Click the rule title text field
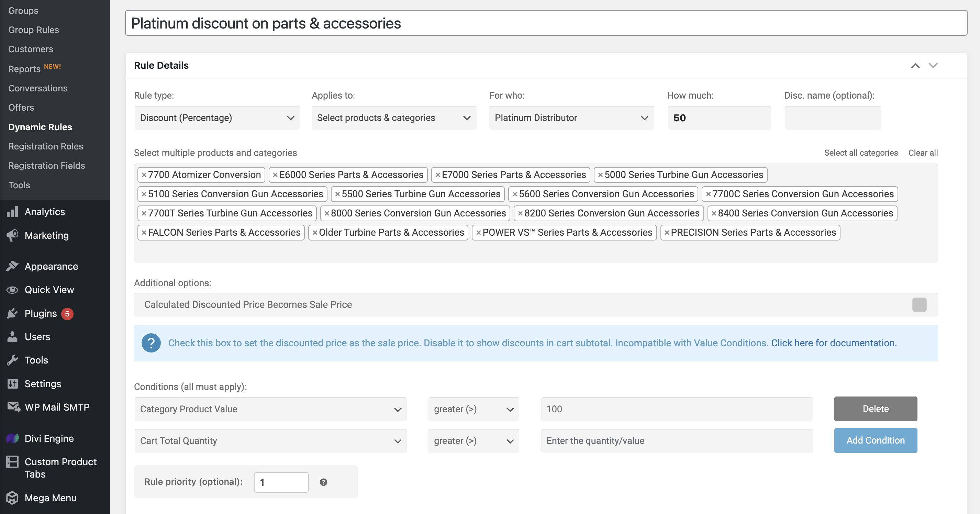 pyautogui.click(x=546, y=23)
